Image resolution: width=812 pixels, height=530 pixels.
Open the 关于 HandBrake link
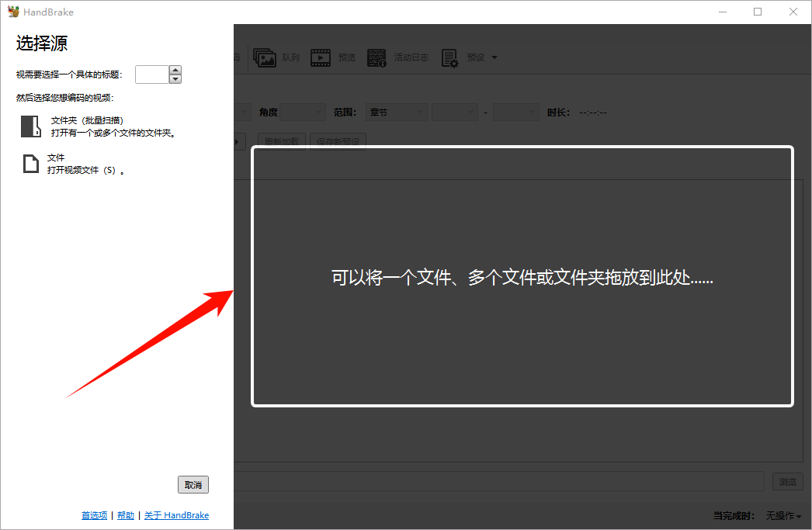176,515
